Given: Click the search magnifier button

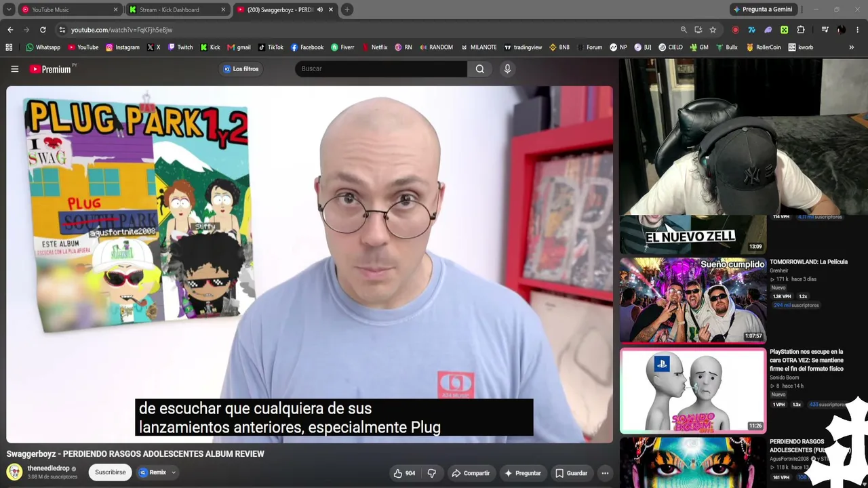Looking at the screenshot, I should 479,68.
